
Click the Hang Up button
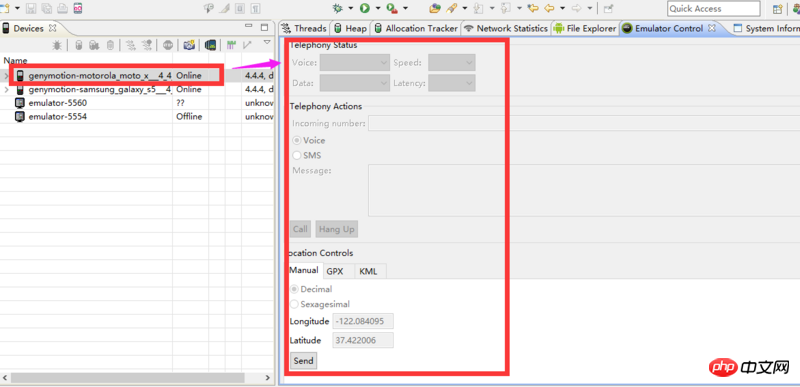(337, 229)
